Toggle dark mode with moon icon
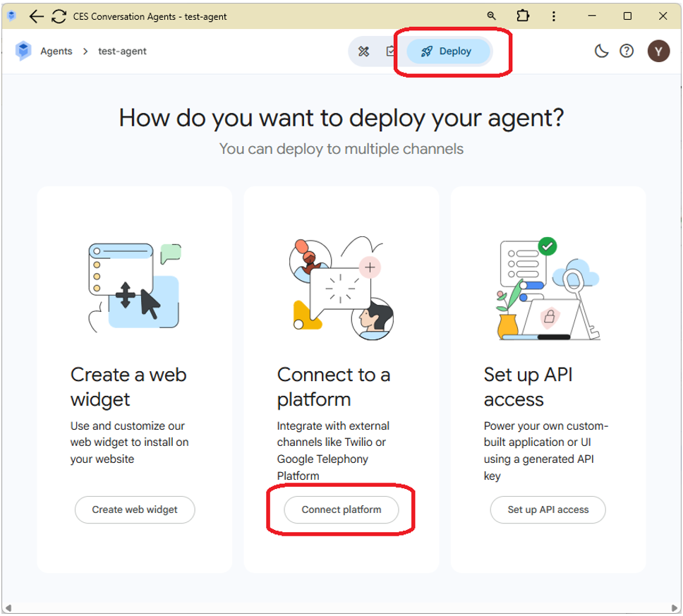 pos(601,51)
